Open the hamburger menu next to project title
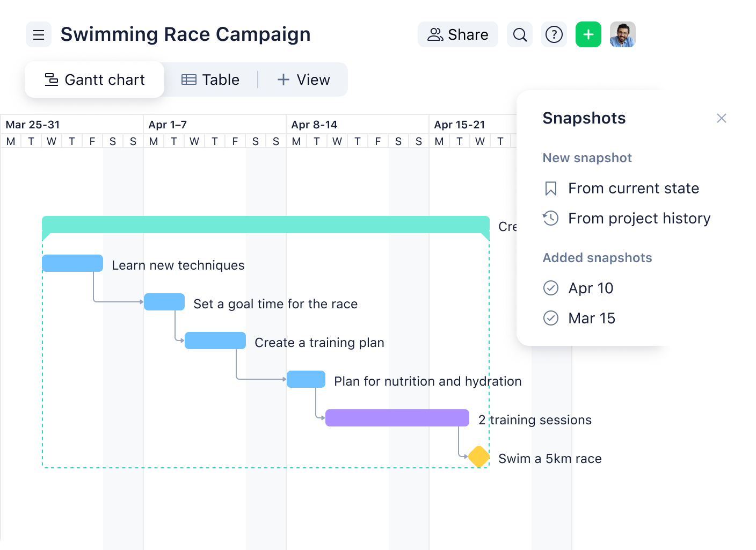Image resolution: width=756 pixels, height=550 pixels. click(x=38, y=34)
